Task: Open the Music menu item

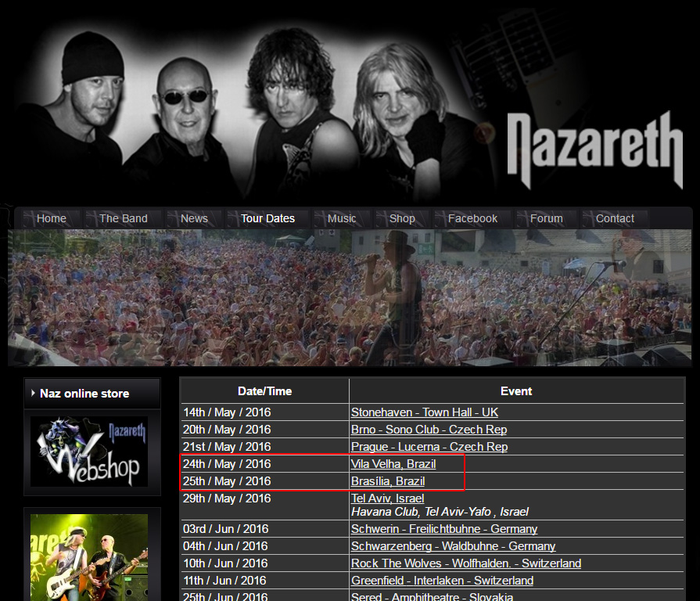Action: click(x=342, y=218)
